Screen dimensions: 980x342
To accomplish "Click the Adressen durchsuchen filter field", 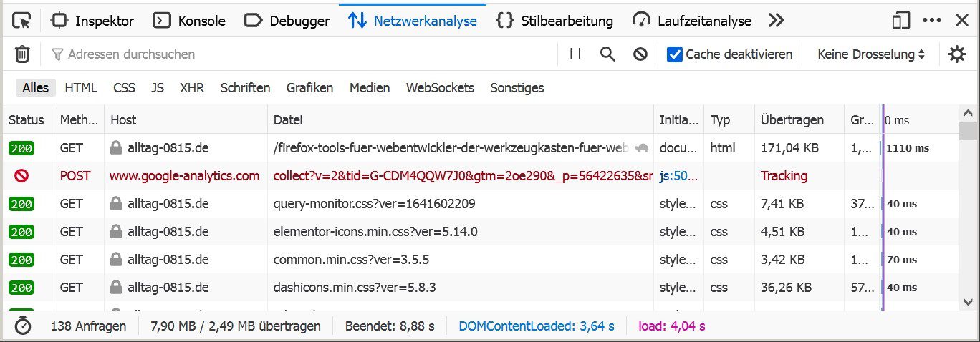I will click(301, 54).
